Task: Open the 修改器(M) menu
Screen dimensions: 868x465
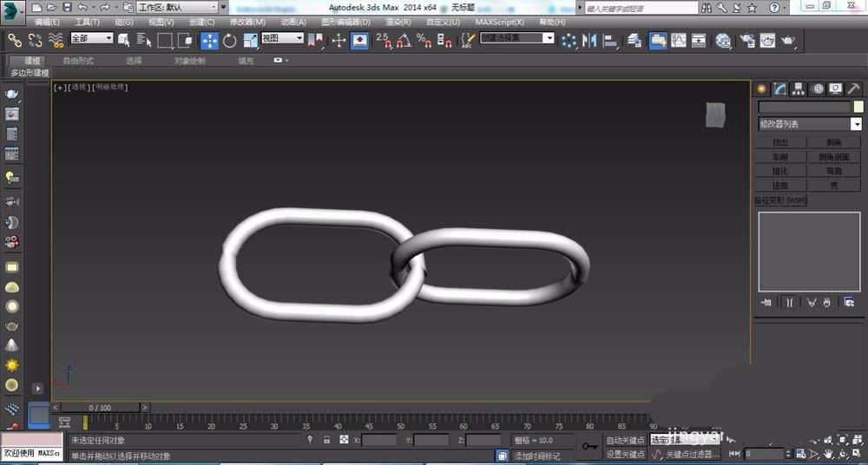Action: (247, 22)
